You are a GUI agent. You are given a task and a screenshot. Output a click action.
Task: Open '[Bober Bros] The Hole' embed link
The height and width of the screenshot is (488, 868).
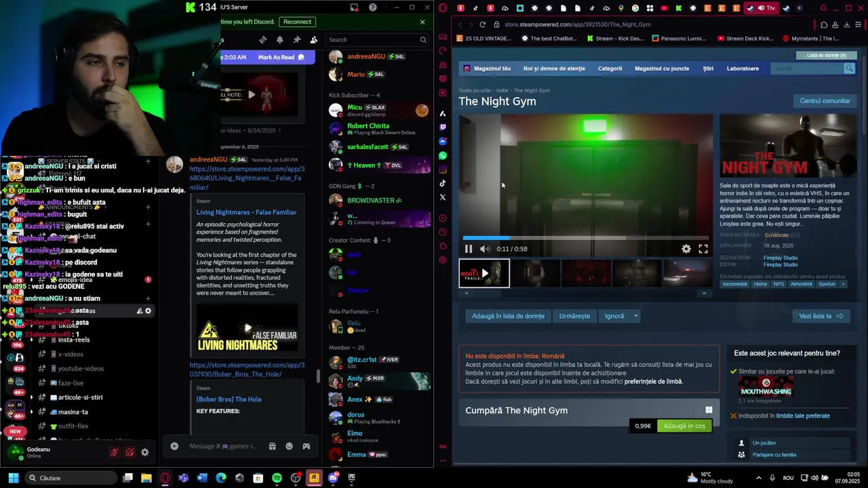(229, 399)
